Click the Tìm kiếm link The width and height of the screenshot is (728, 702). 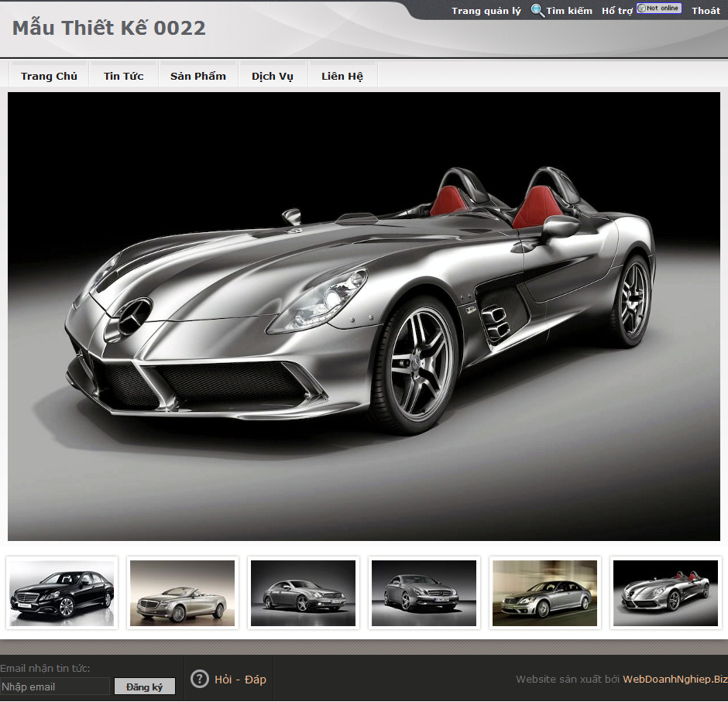tap(568, 11)
